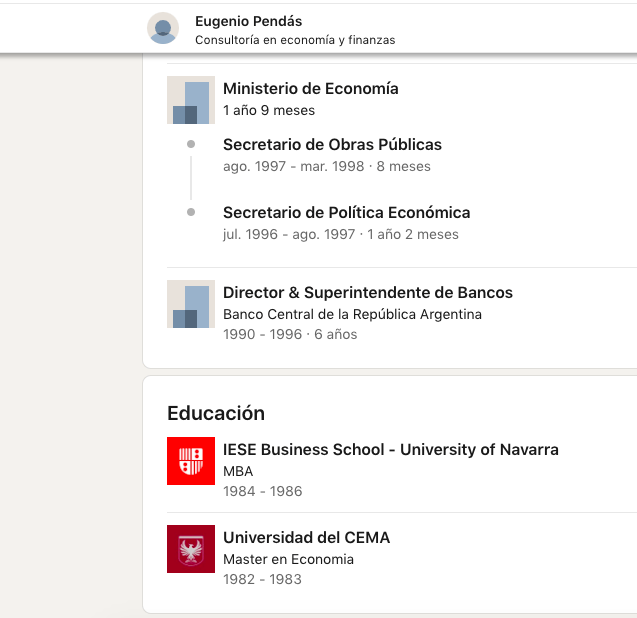Click Universidad del CEMA eagle logo
The width and height of the screenshot is (637, 618).
coord(191,549)
